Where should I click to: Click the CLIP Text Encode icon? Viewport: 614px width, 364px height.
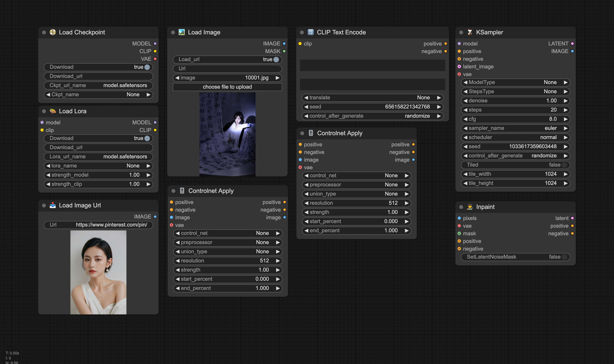[x=310, y=32]
